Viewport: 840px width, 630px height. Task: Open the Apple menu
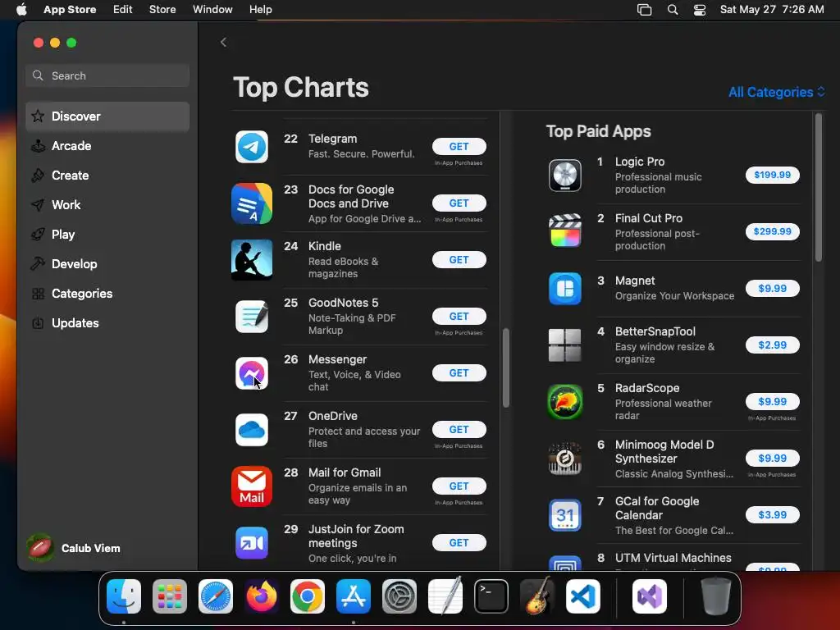pyautogui.click(x=21, y=10)
